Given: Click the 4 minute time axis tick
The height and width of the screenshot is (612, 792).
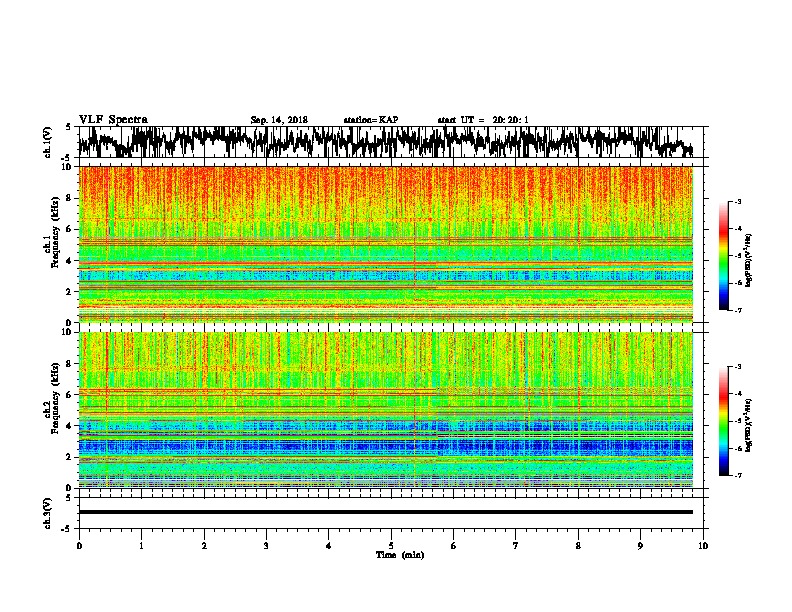Looking at the screenshot, I should (x=329, y=546).
